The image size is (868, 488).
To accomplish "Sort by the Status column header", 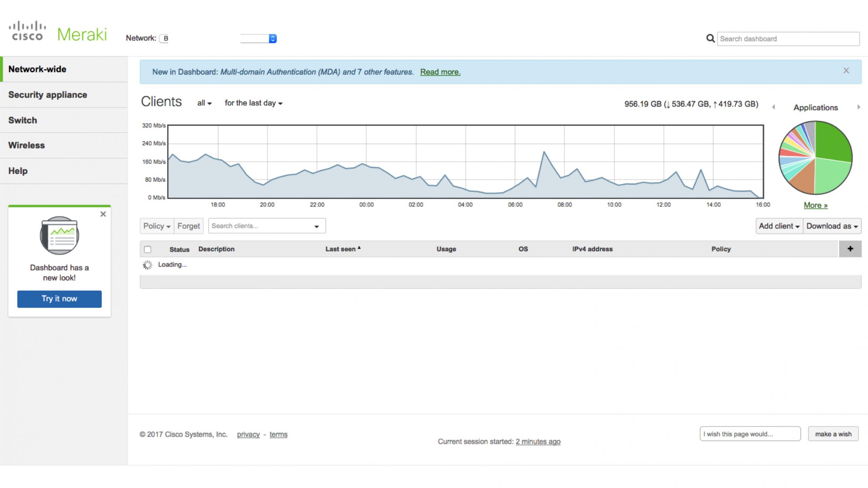I will 179,249.
